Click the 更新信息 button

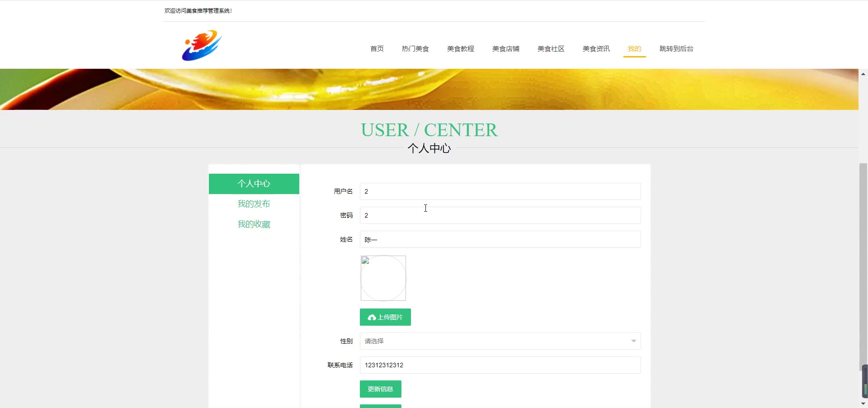point(381,389)
